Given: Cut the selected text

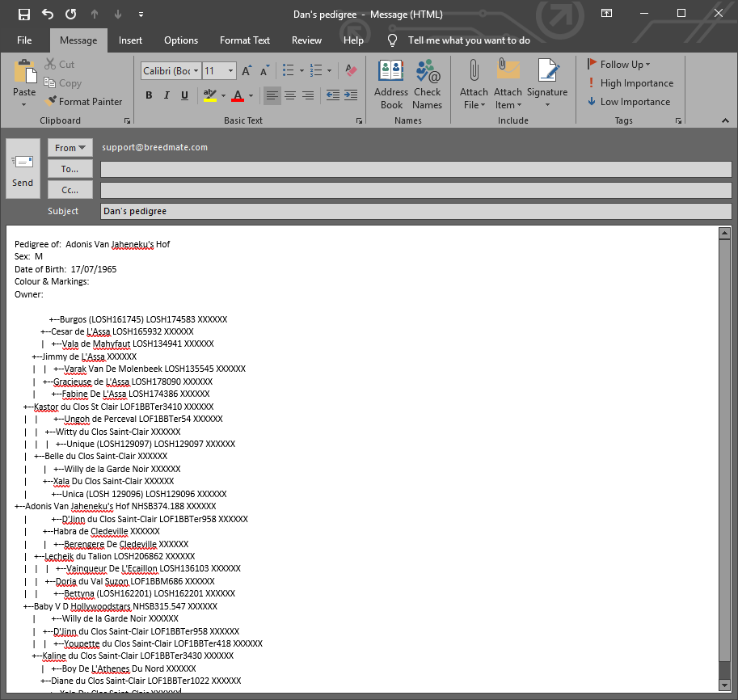Looking at the screenshot, I should tap(59, 64).
